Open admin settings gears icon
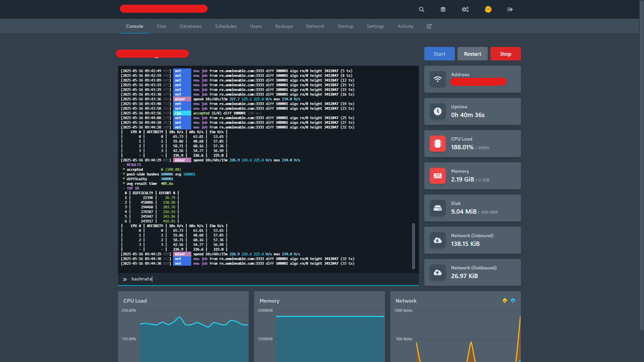Viewport: 644px width, 362px height. tap(465, 9)
